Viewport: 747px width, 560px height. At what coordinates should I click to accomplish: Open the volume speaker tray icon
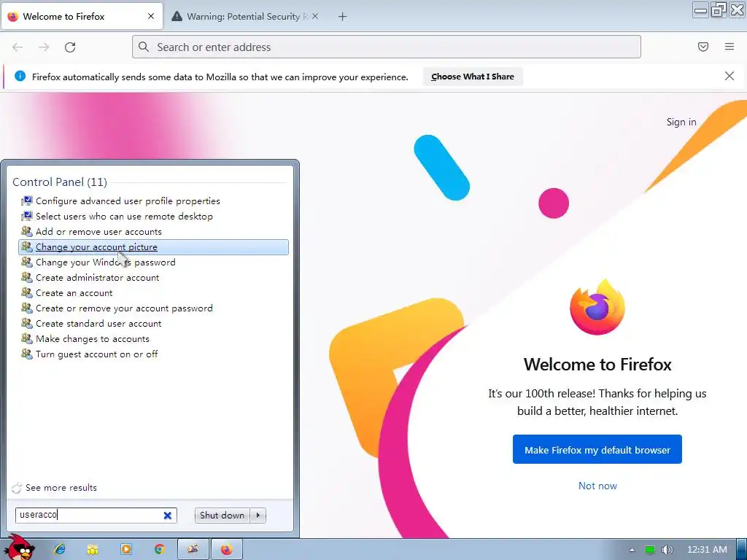click(x=667, y=550)
